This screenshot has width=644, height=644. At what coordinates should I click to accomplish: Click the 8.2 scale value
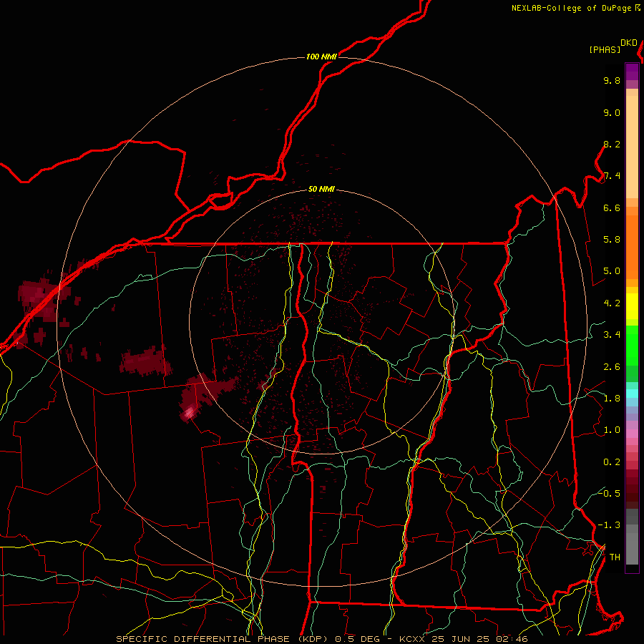pyautogui.click(x=612, y=144)
